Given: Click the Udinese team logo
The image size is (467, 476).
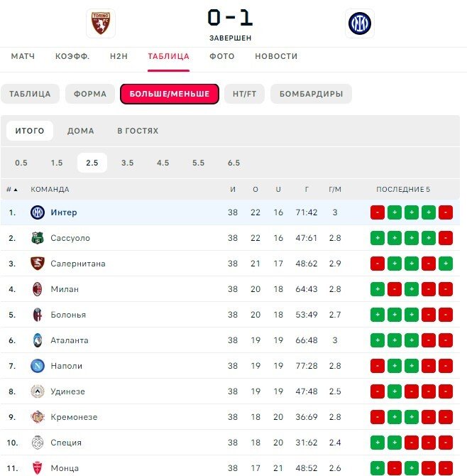Looking at the screenshot, I should [37, 391].
